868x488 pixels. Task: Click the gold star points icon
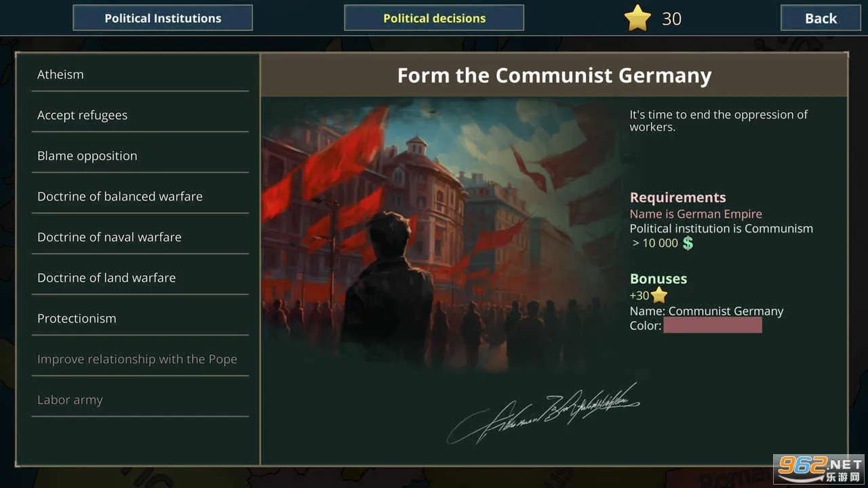(x=637, y=18)
